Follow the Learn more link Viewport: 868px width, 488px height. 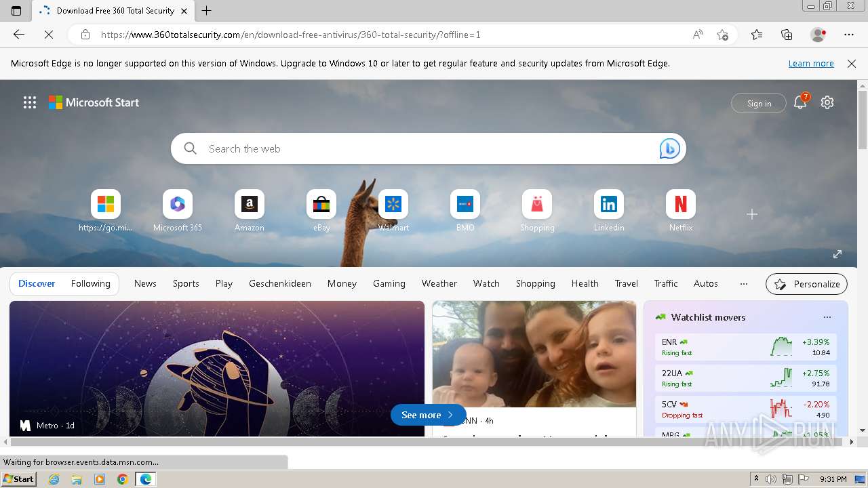click(x=811, y=63)
